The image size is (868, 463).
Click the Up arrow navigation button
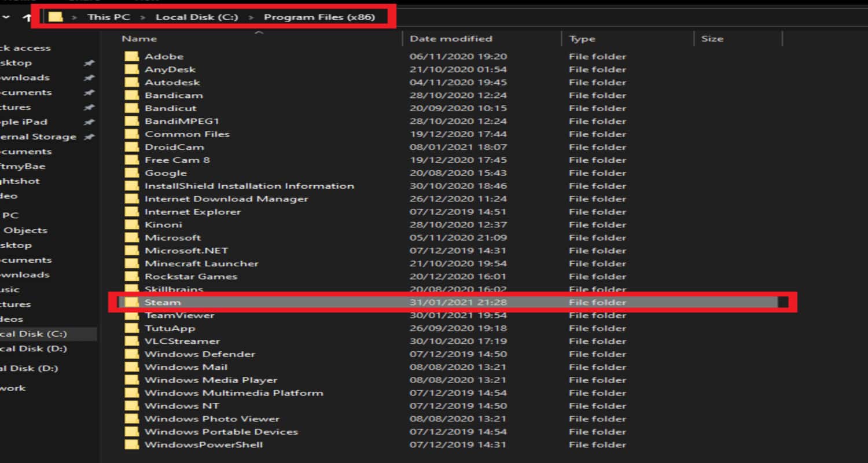27,17
